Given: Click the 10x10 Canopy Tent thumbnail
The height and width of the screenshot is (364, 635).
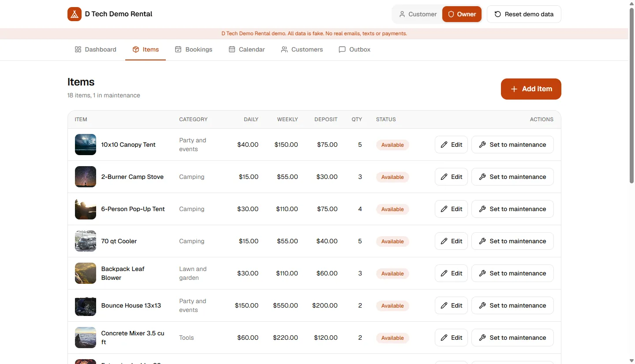Looking at the screenshot, I should (86, 145).
